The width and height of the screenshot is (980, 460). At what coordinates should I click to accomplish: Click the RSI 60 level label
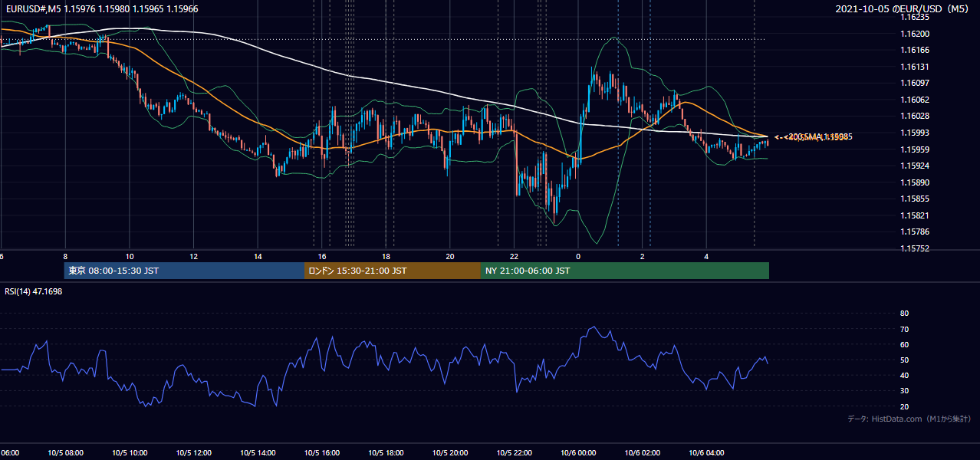click(904, 344)
